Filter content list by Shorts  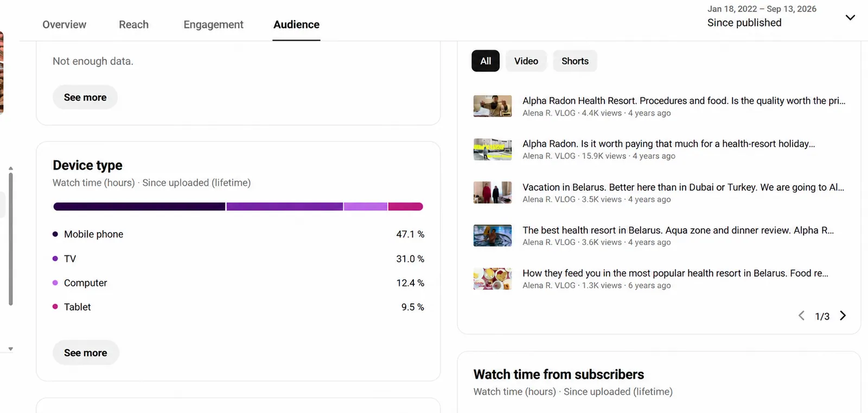point(575,61)
